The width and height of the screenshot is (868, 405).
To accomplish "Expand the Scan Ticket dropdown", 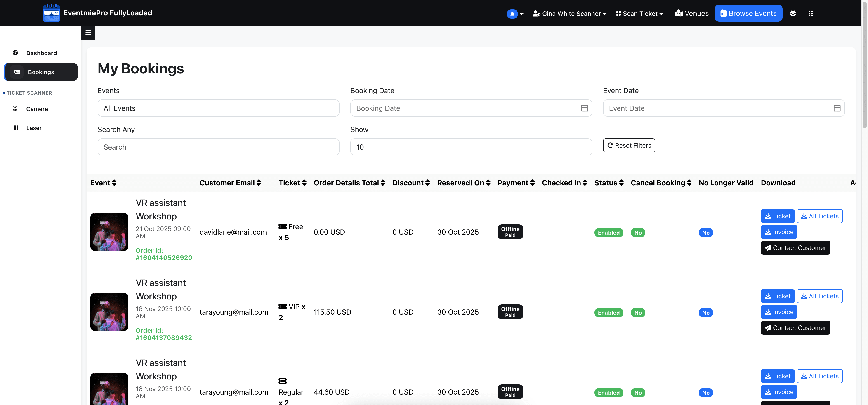I will (x=639, y=14).
